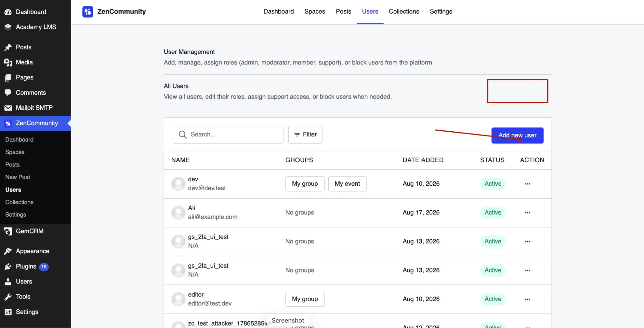Click the date Aug 17, 2026
Image resolution: width=644 pixels, height=328 pixels.
(x=421, y=213)
